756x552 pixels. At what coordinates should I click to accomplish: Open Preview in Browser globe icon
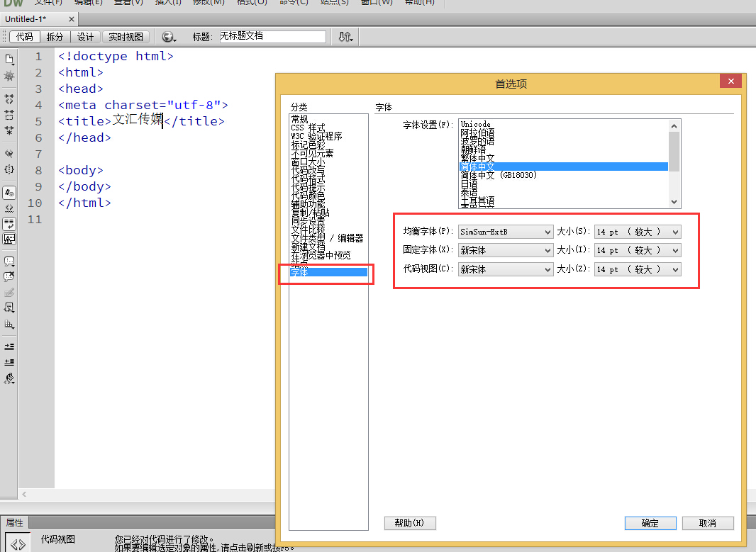[x=169, y=37]
